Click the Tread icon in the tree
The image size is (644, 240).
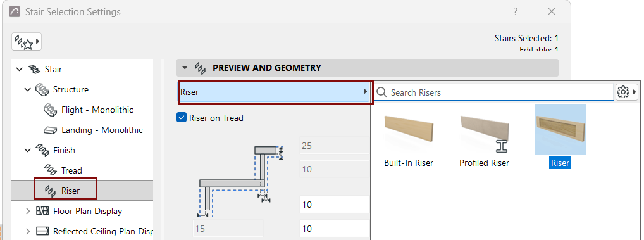tap(50, 170)
